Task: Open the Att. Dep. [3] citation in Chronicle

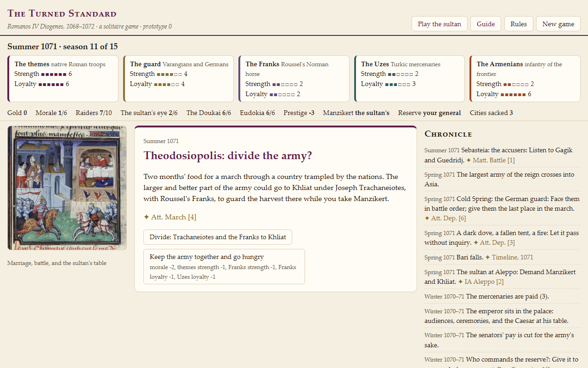Action: pyautogui.click(x=494, y=243)
